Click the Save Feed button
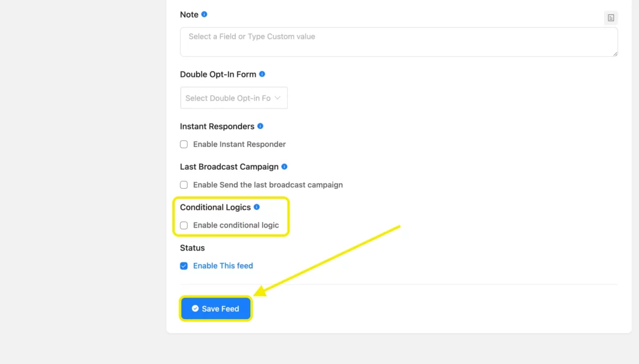 coord(216,309)
